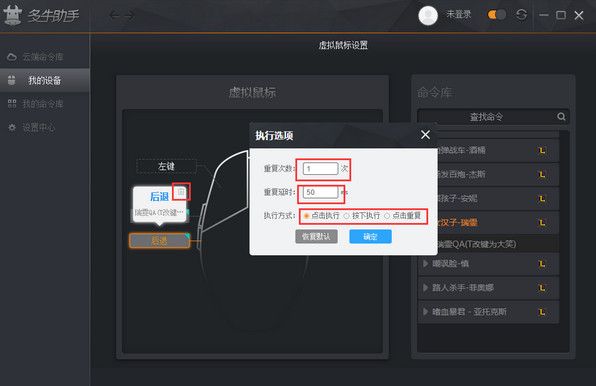Image resolution: width=596 pixels, height=386 pixels.
Task: Select 点击执行 radio option
Action: (x=321, y=216)
